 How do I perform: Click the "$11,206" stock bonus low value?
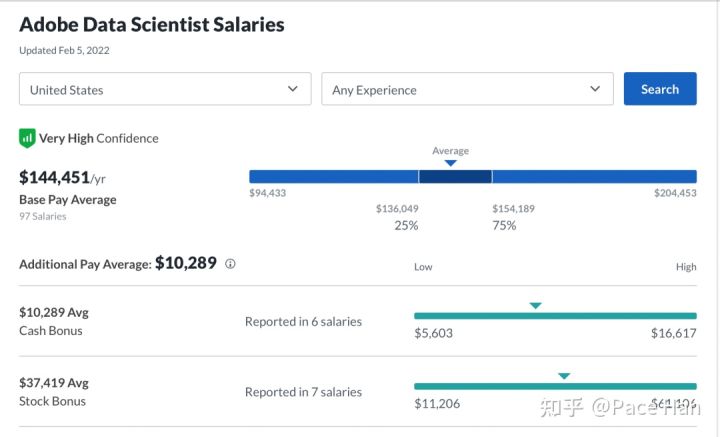[437, 403]
